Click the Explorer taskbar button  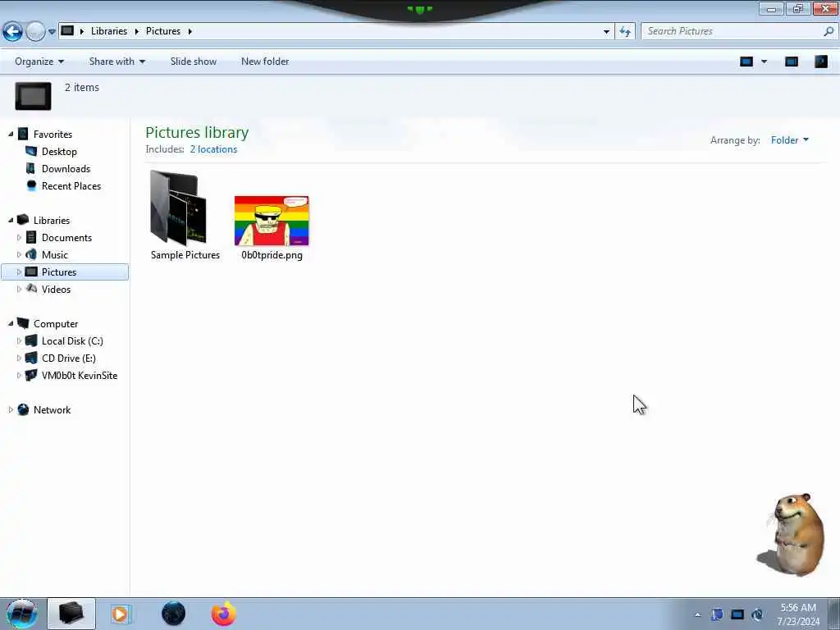(x=71, y=614)
